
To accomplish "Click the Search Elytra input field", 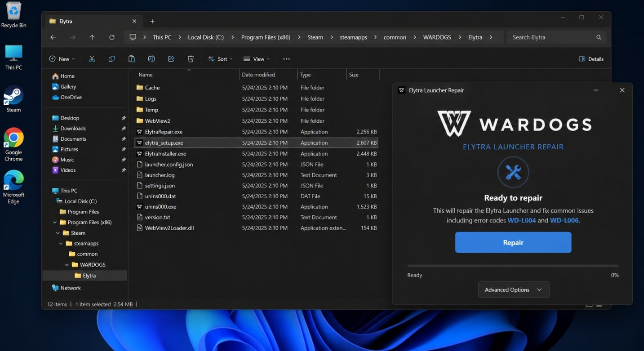I will point(556,37).
